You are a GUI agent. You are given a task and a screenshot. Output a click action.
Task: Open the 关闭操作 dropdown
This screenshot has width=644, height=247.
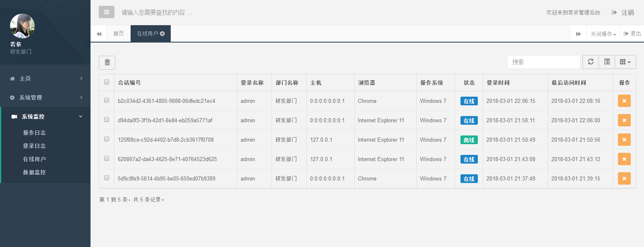(x=603, y=34)
